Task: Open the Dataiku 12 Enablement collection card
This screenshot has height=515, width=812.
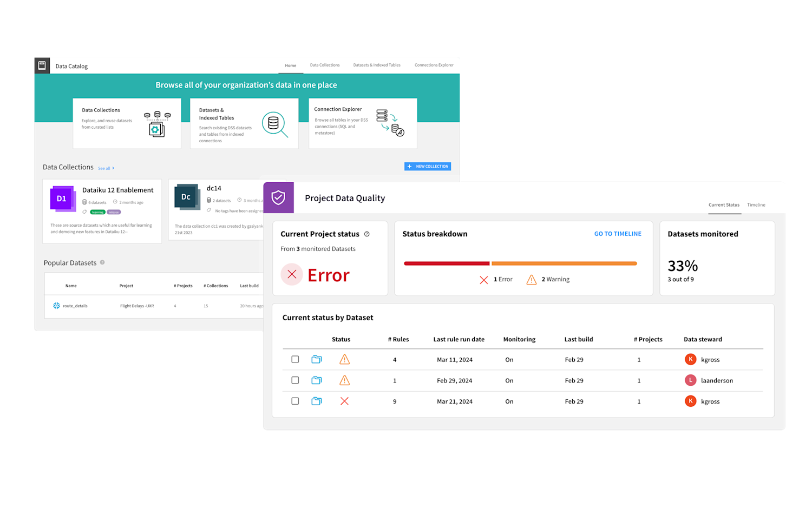Action: (102, 211)
